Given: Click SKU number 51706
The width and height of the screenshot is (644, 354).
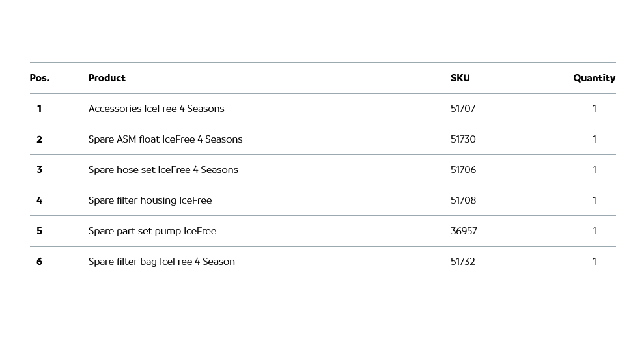Looking at the screenshot, I should coord(463,170).
